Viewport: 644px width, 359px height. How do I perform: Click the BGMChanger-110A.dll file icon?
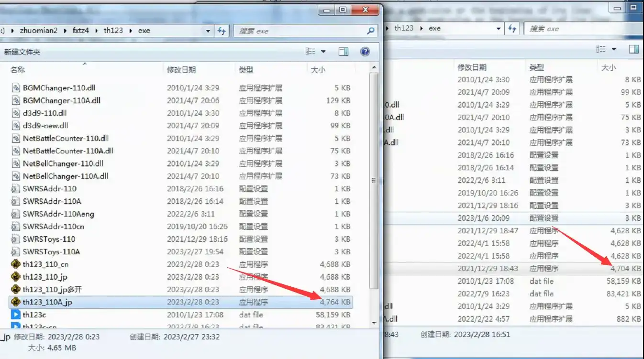coord(16,100)
